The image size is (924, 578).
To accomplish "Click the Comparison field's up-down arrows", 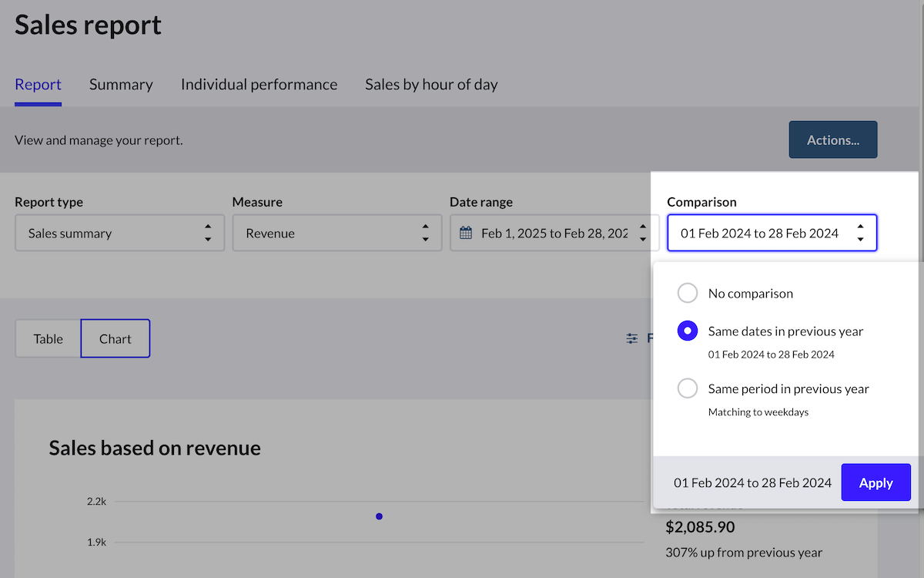I will pyautogui.click(x=860, y=233).
